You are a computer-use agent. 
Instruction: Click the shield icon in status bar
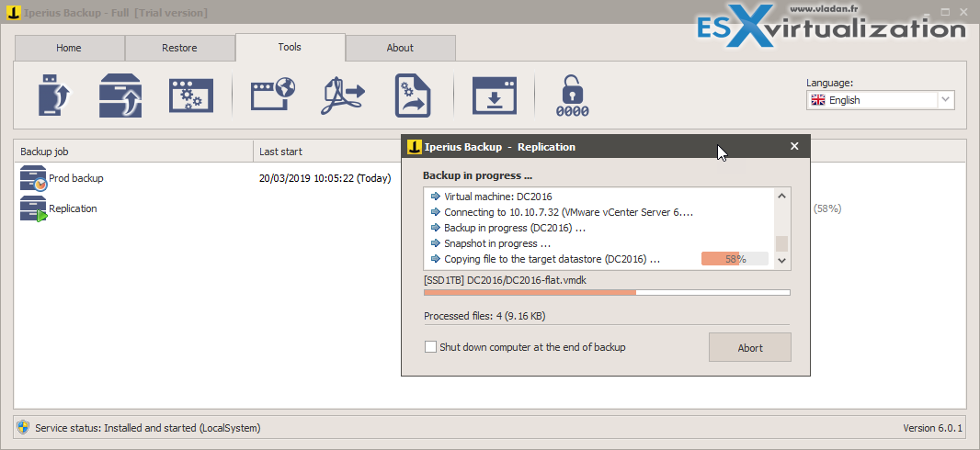click(x=23, y=428)
